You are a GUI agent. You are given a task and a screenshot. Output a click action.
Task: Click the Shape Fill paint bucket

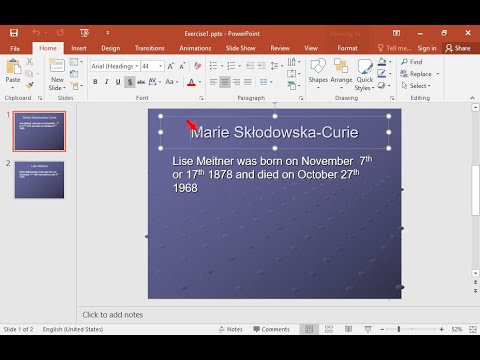(382, 62)
